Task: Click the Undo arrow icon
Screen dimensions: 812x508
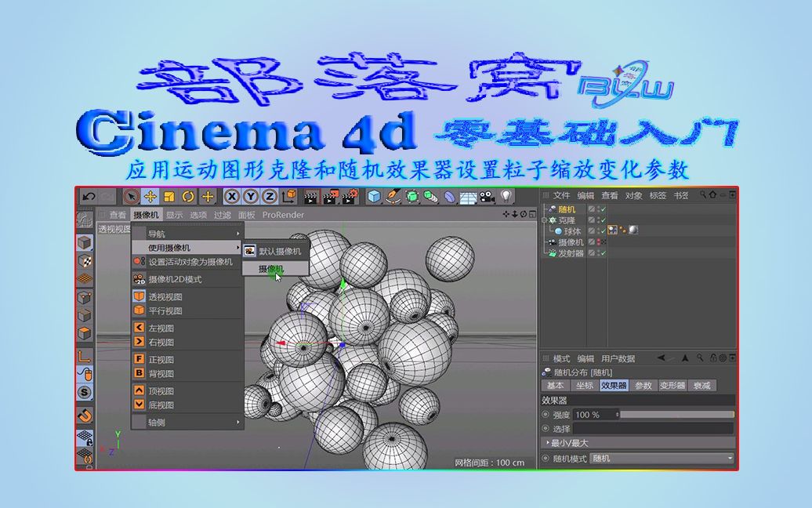Action: [x=89, y=196]
